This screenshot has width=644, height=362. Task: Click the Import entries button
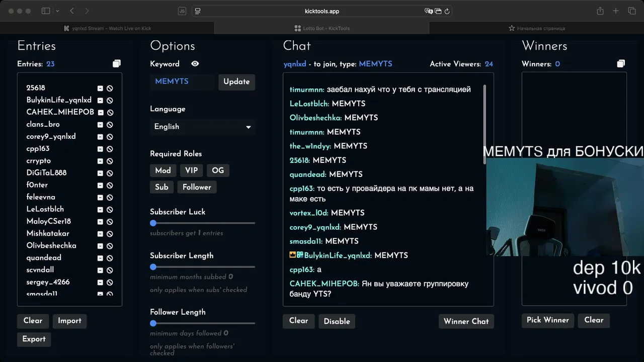point(69,321)
